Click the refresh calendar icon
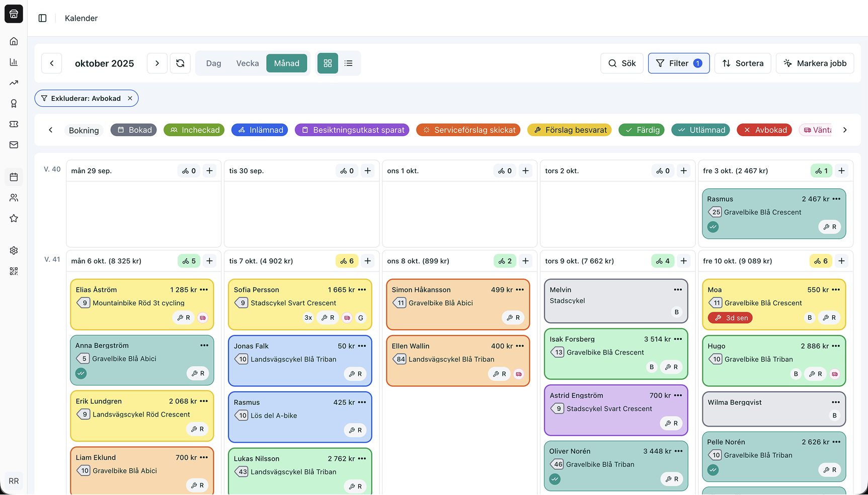This screenshot has height=495, width=868. 180,63
